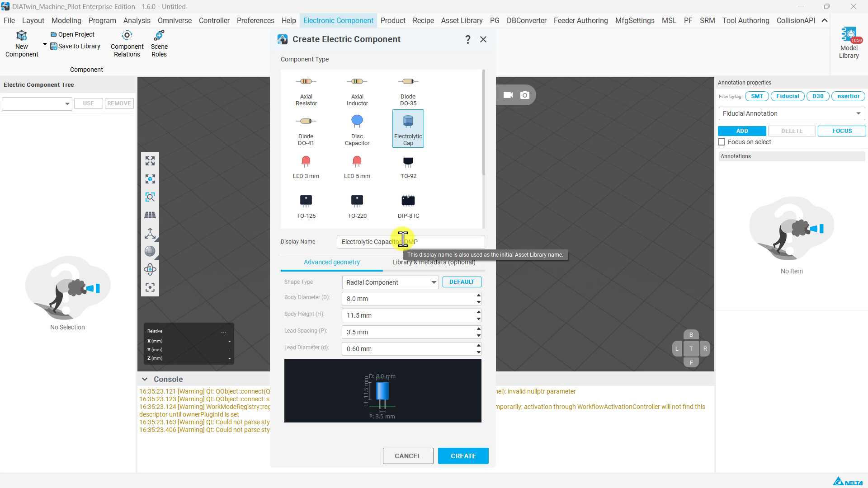868x488 pixels.
Task: Select the Top face on view cube
Action: pos(691,349)
